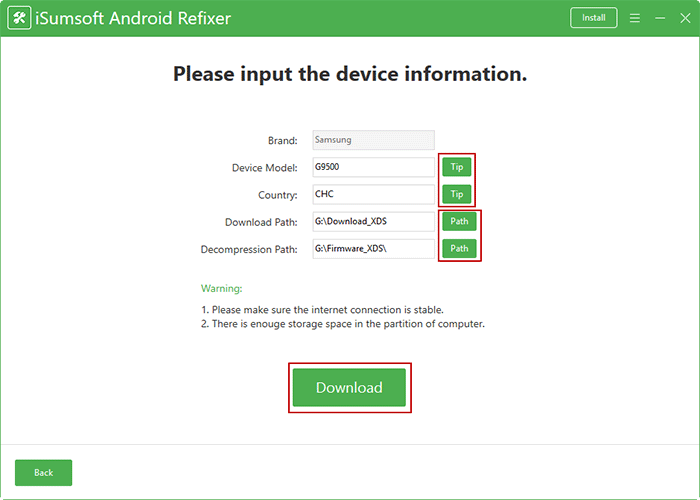700x500 pixels.
Task: Start firmware with the Download button
Action: click(350, 388)
